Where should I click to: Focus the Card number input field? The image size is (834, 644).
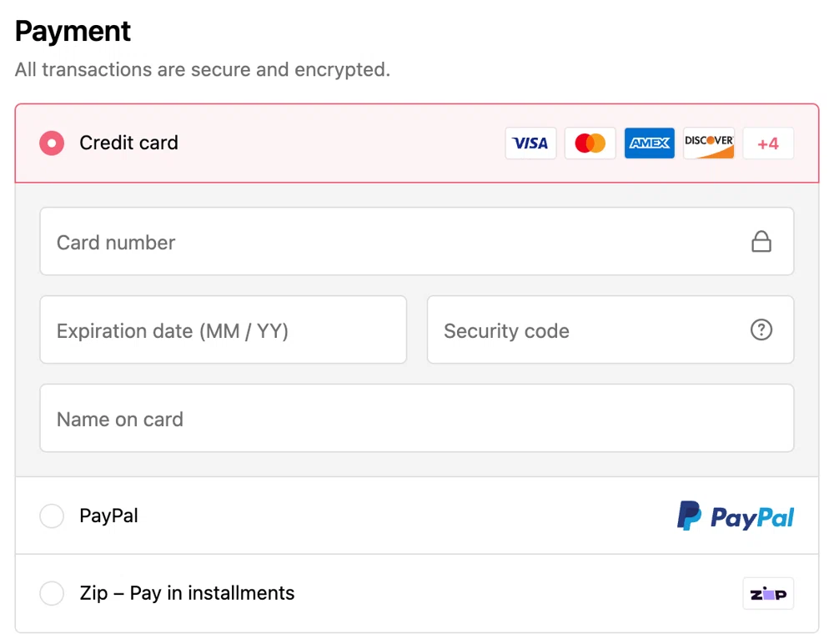click(x=392, y=242)
